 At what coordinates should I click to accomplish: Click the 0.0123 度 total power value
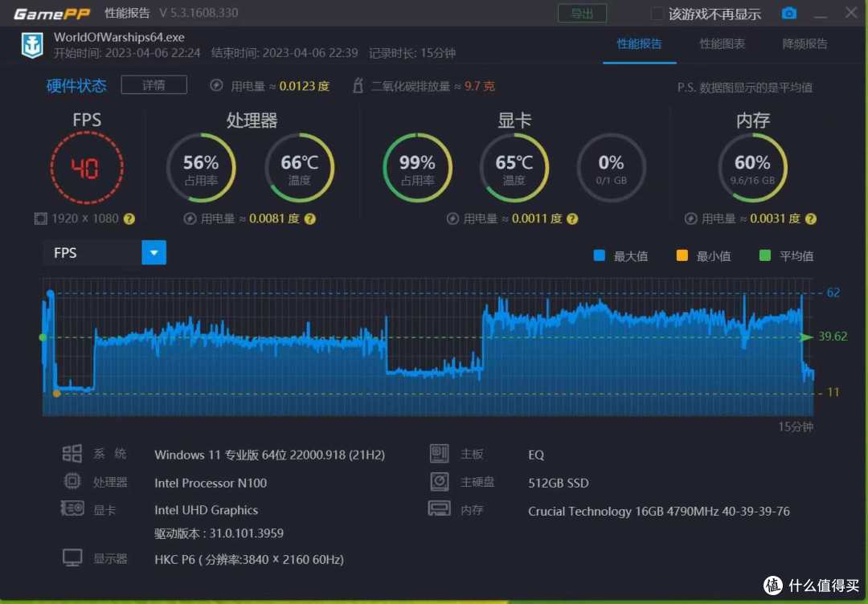click(304, 86)
